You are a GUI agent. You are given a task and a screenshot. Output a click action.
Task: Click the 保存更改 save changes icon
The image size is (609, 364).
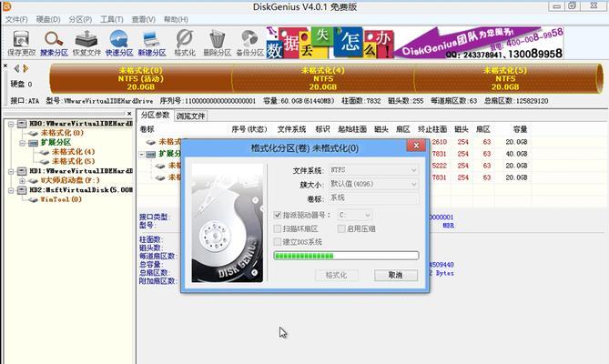coord(21,43)
